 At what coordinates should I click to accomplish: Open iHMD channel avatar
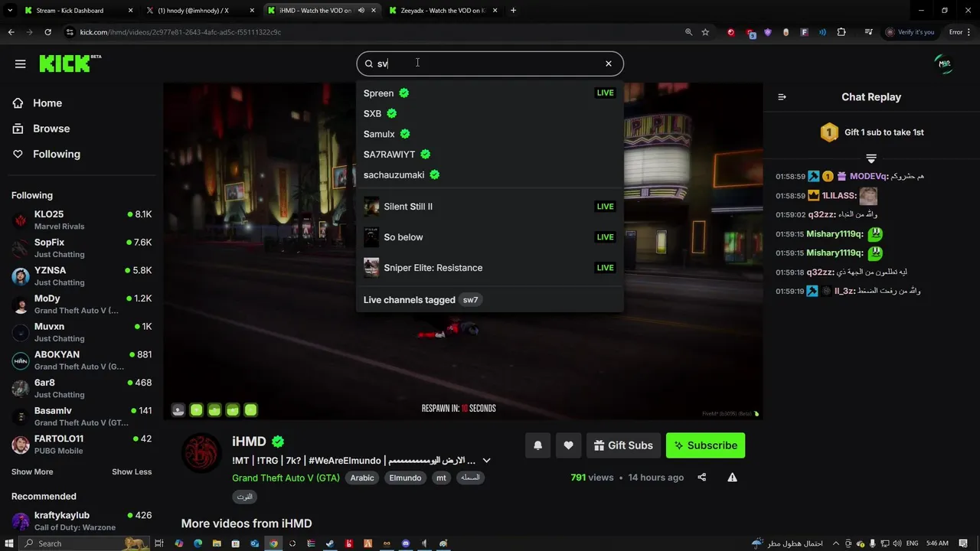point(201,452)
